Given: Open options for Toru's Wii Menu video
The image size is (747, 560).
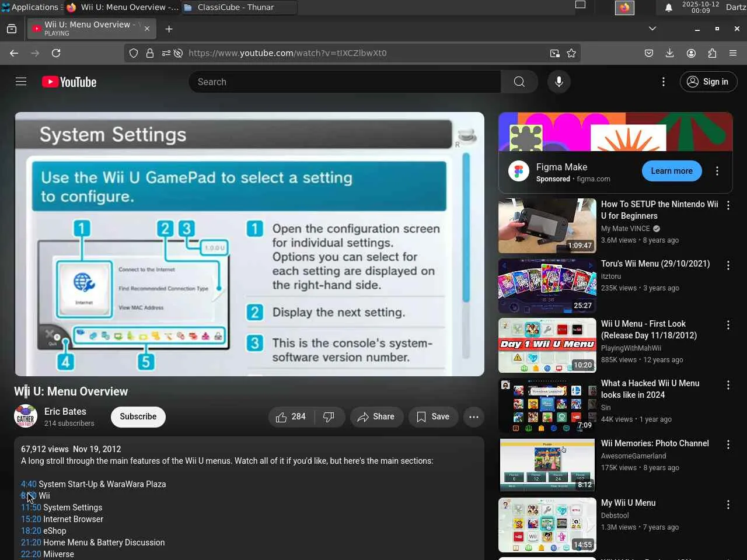Looking at the screenshot, I should point(728,265).
